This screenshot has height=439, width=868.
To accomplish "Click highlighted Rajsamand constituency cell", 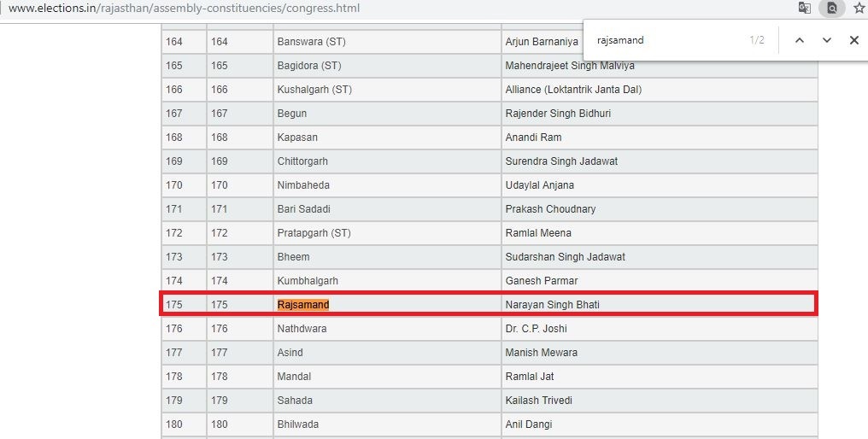I will coord(303,305).
